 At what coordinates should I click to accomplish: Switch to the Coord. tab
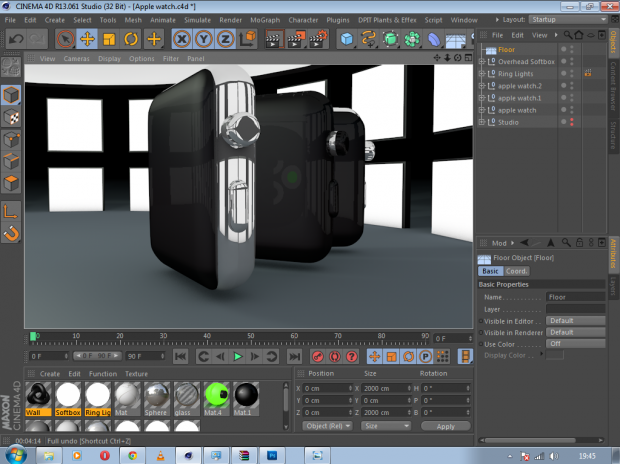[516, 271]
